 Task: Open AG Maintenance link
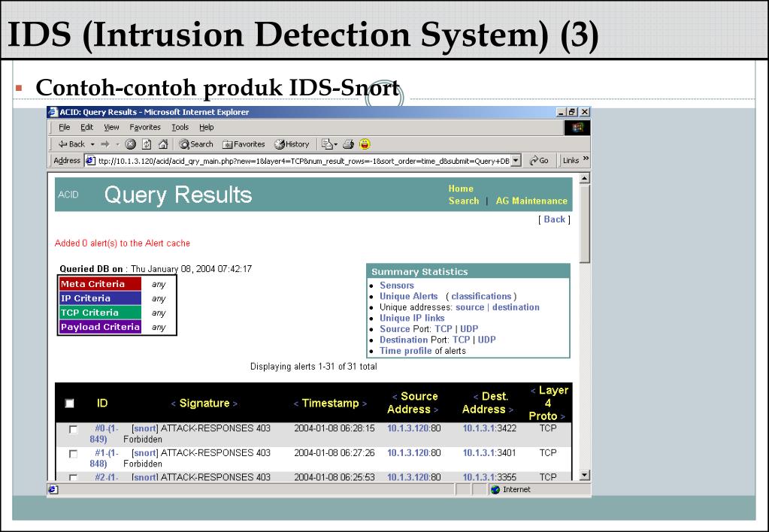point(531,201)
